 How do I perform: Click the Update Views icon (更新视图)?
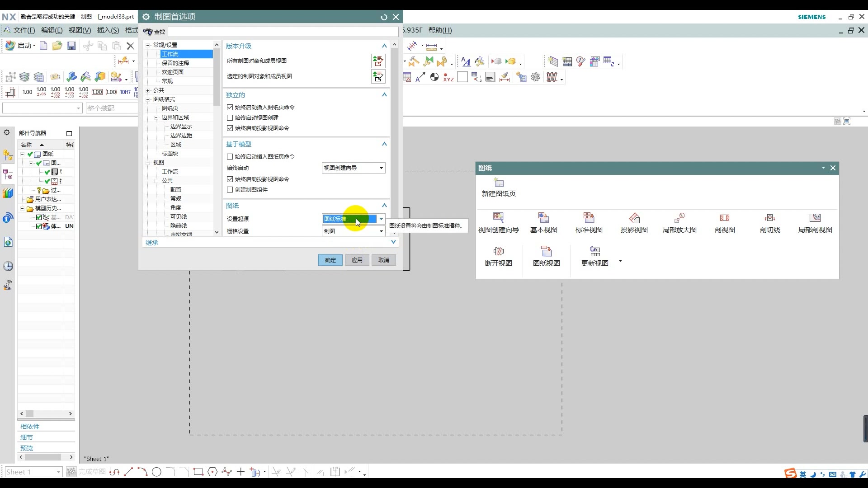594,252
